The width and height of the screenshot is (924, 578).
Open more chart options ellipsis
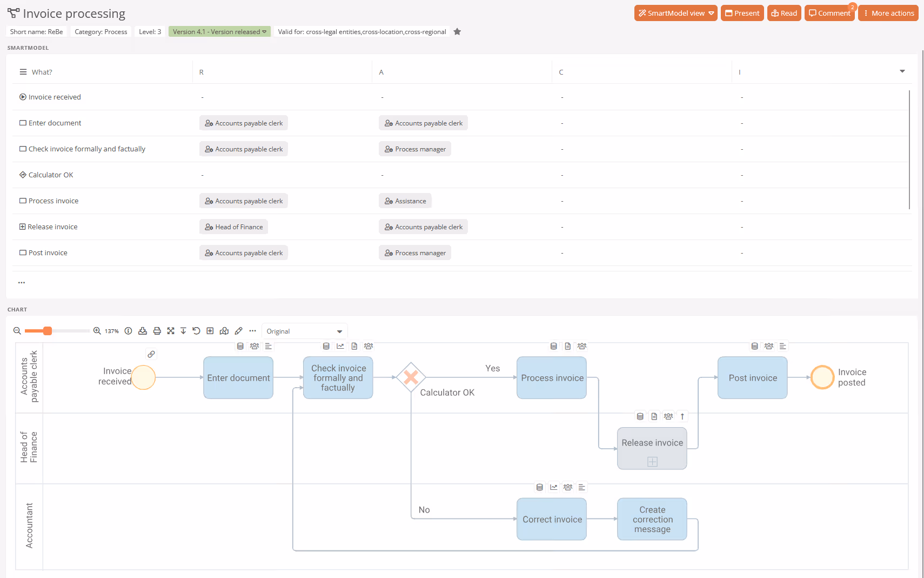(253, 331)
